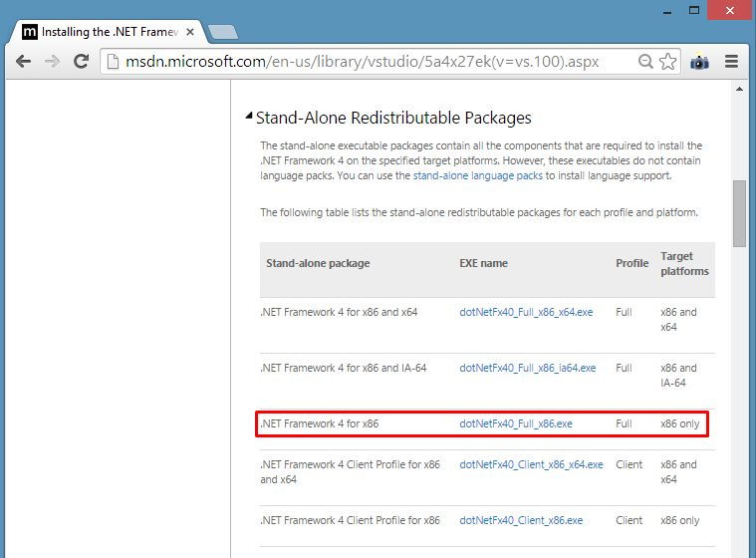Image resolution: width=756 pixels, height=558 pixels.
Task: Minimize the Chrome window
Action: click(x=667, y=11)
